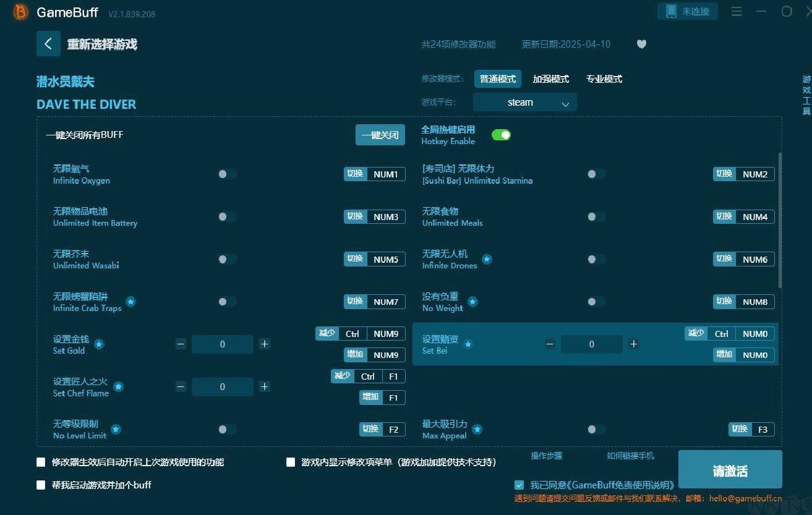Increase Set Gold with plus icon
This screenshot has width=812, height=515.
265,344
